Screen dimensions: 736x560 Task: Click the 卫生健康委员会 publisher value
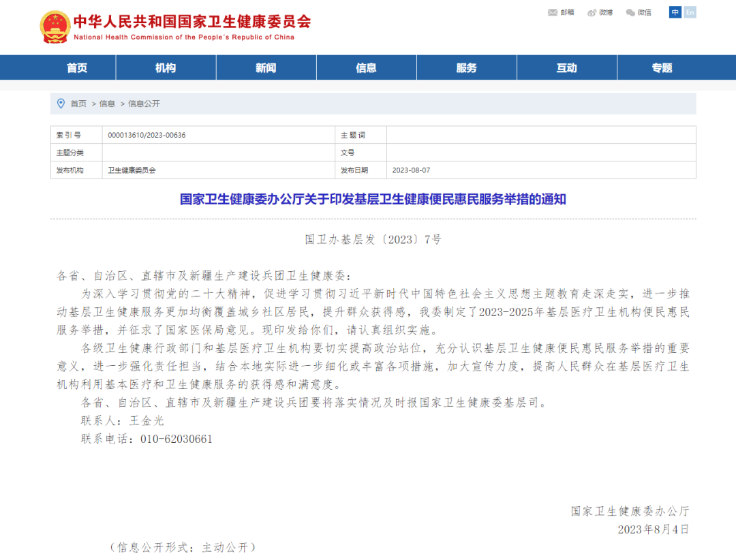click(132, 170)
